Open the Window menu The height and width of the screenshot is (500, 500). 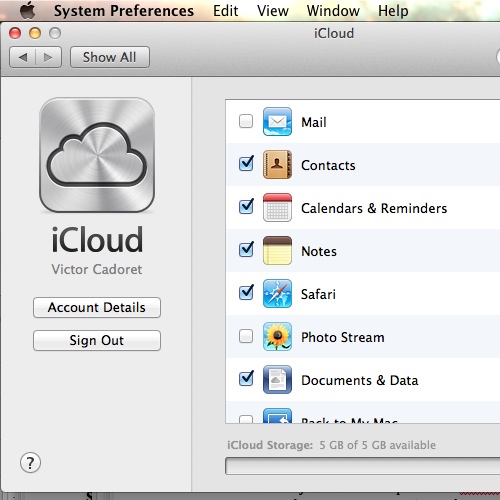point(333,11)
